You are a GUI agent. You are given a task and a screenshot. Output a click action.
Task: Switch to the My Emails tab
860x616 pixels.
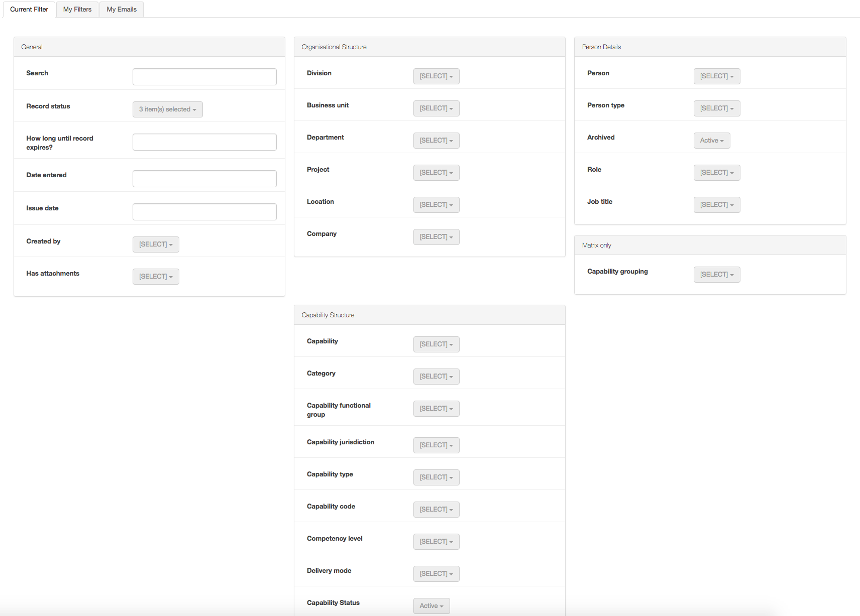coord(122,10)
